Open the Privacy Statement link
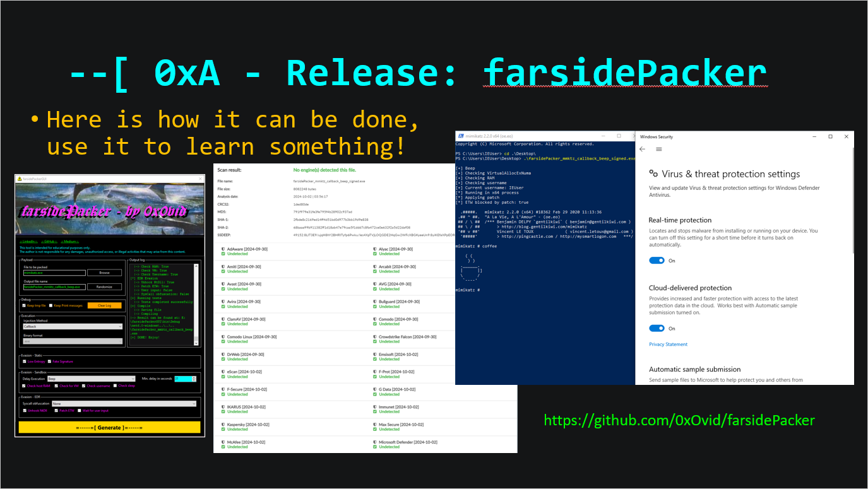The image size is (868, 489). click(x=668, y=345)
